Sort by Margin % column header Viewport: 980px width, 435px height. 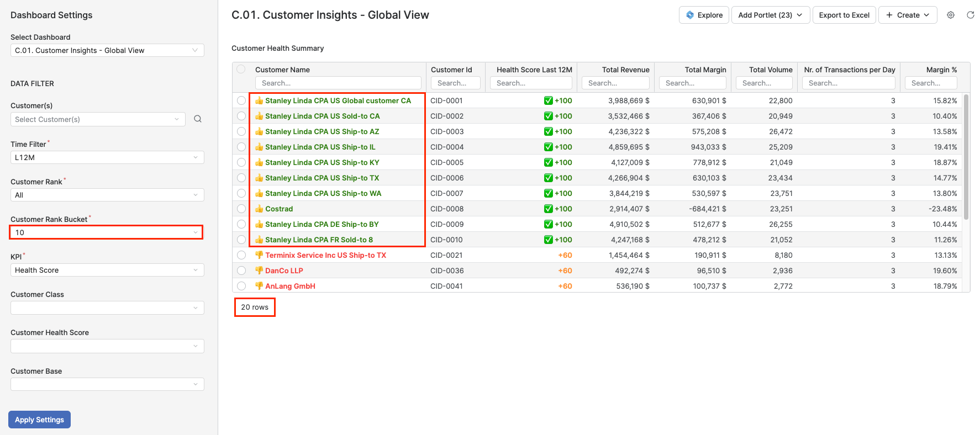click(941, 70)
